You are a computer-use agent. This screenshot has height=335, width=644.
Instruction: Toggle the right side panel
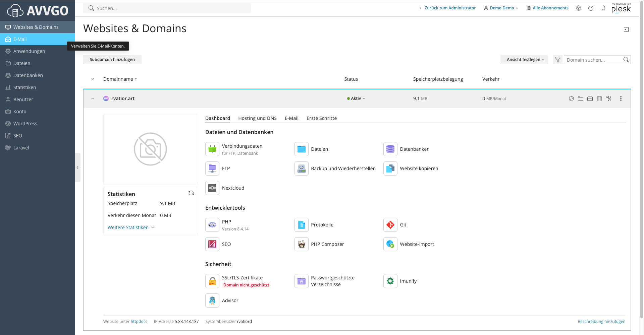(626, 29)
